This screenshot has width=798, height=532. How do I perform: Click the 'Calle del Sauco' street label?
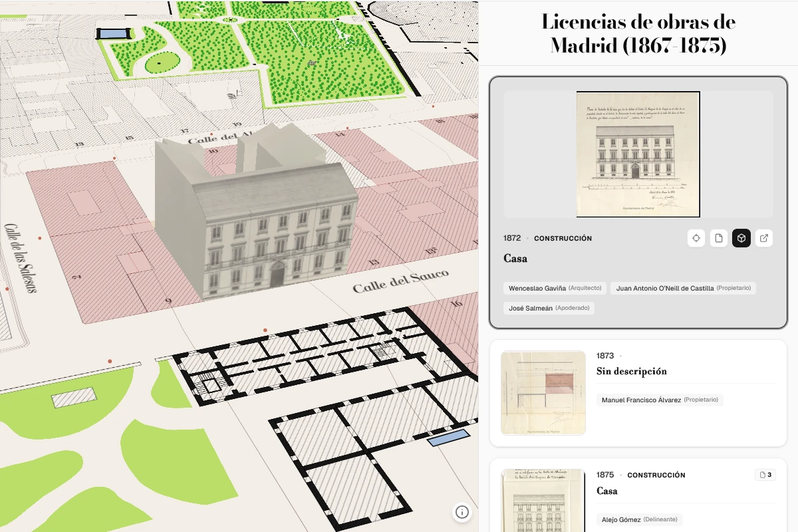pos(400,281)
